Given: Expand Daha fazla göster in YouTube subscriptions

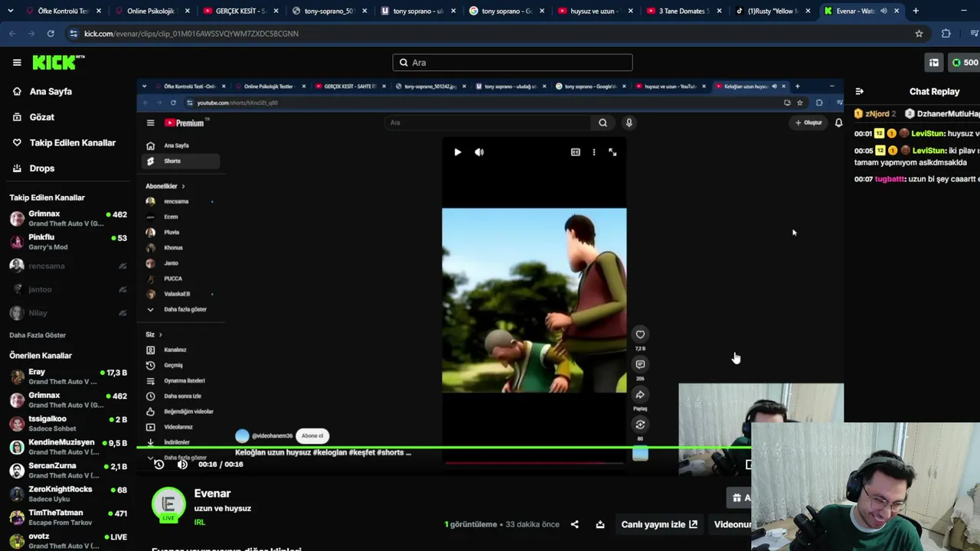Looking at the screenshot, I should point(184,309).
